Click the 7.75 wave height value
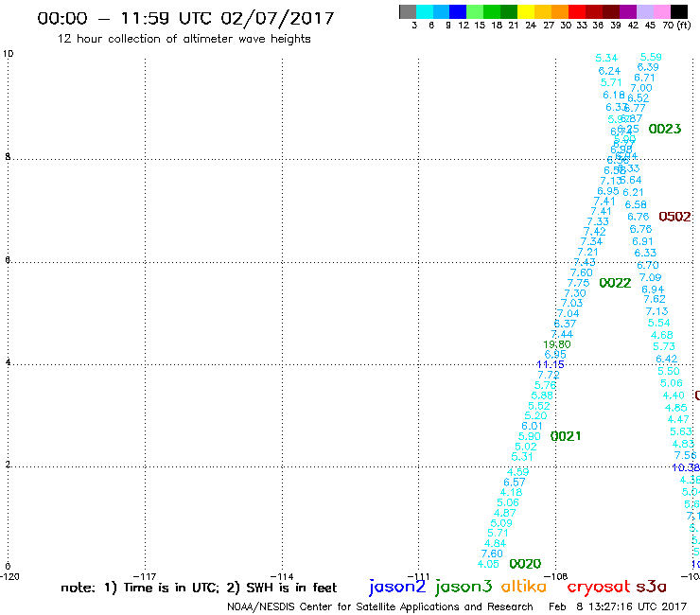This screenshot has width=700, height=615. [578, 283]
